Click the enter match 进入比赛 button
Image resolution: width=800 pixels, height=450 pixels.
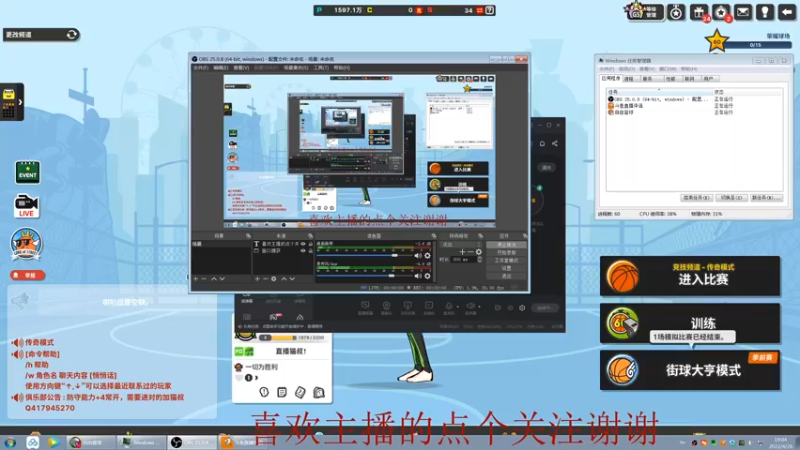(x=690, y=276)
